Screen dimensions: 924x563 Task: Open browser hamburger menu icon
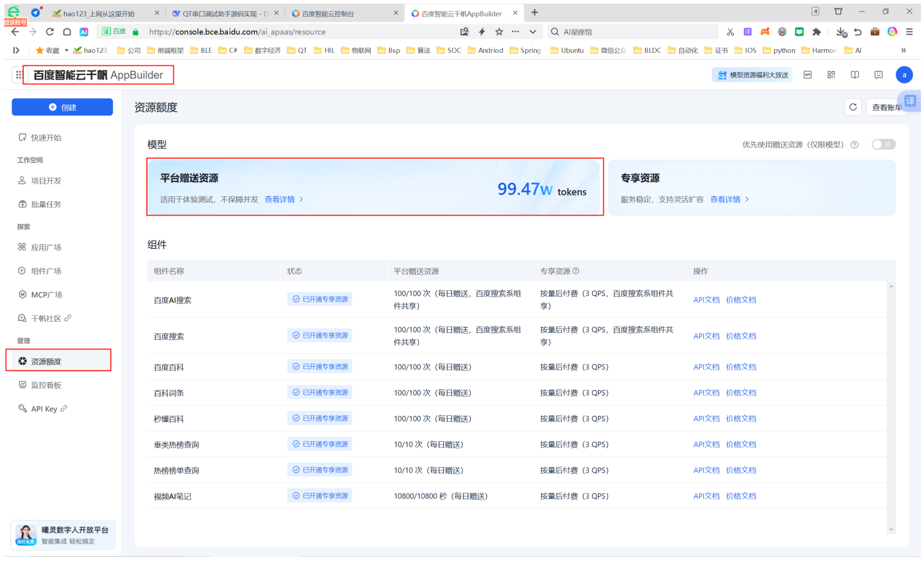click(x=909, y=32)
